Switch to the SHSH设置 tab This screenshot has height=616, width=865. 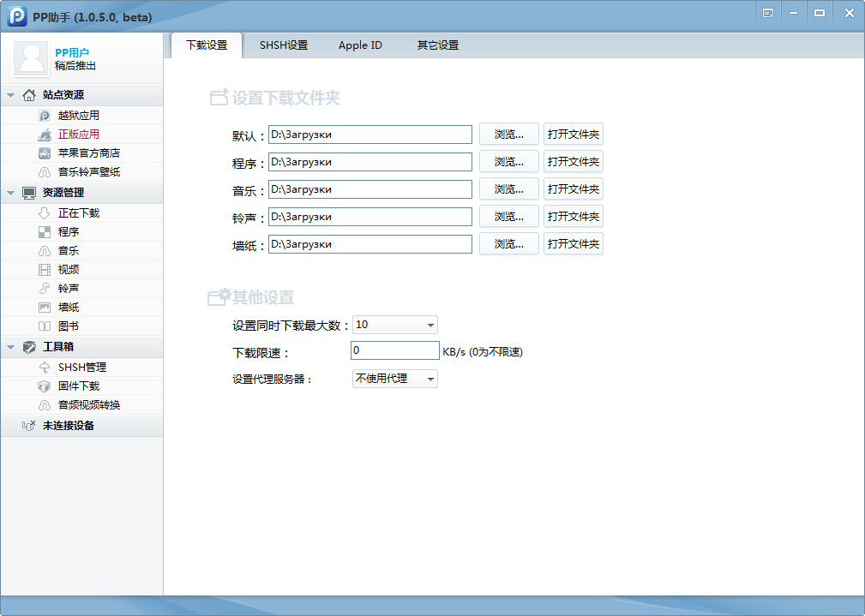(284, 45)
